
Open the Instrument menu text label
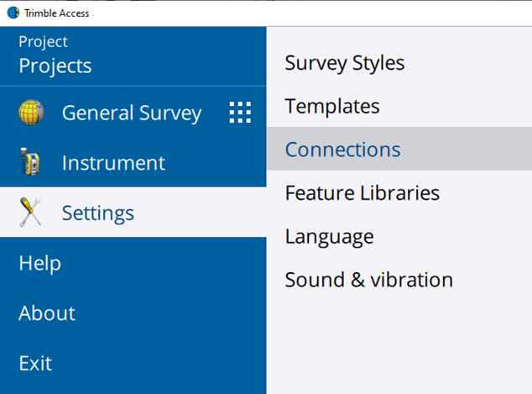[x=113, y=163]
